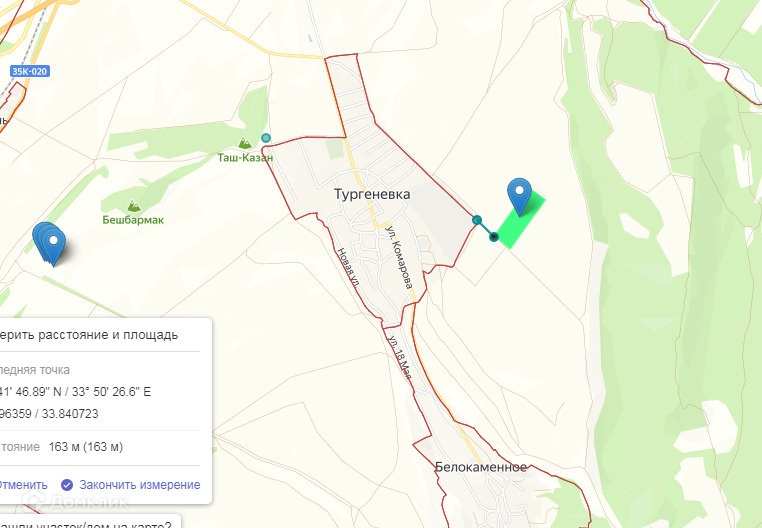
Task: Select the 35К-020 road shield
Action: pyautogui.click(x=30, y=71)
